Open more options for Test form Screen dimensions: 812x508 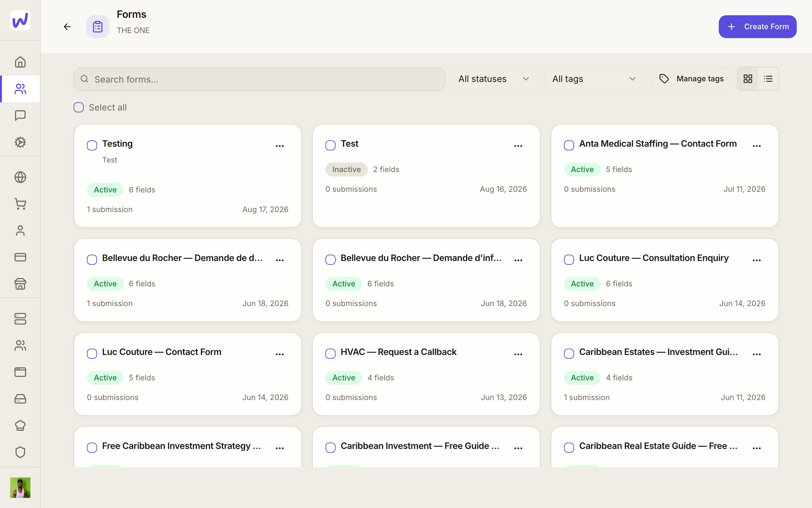[518, 146]
